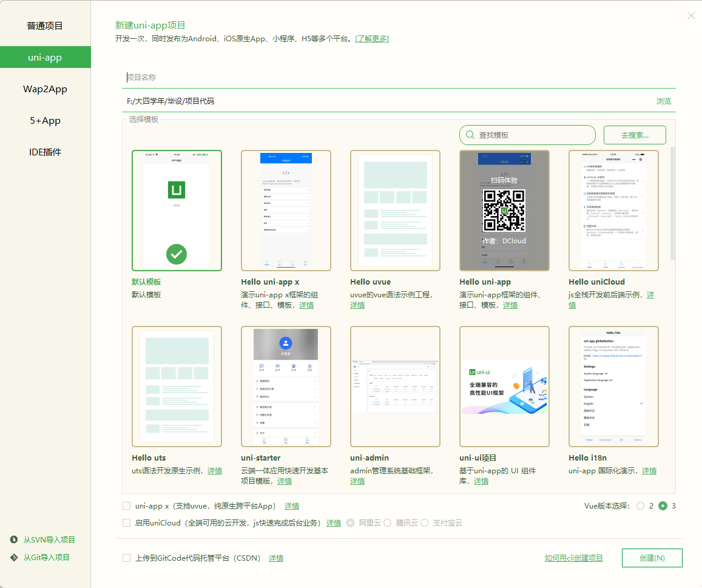This screenshot has height=588, width=702.
Task: Select the 默认模板 template thumbnail
Action: point(177,211)
